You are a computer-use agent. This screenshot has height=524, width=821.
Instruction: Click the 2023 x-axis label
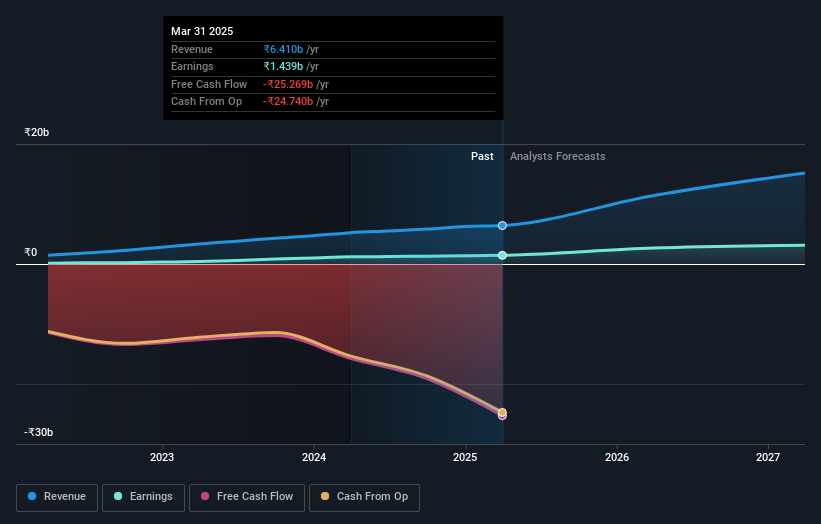pos(162,457)
